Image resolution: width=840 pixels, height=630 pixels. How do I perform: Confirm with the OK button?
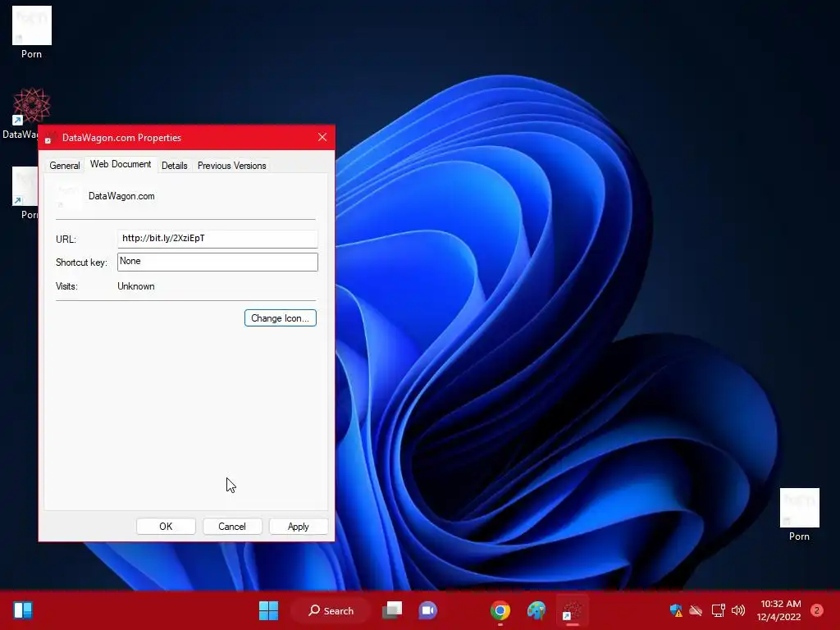166,526
